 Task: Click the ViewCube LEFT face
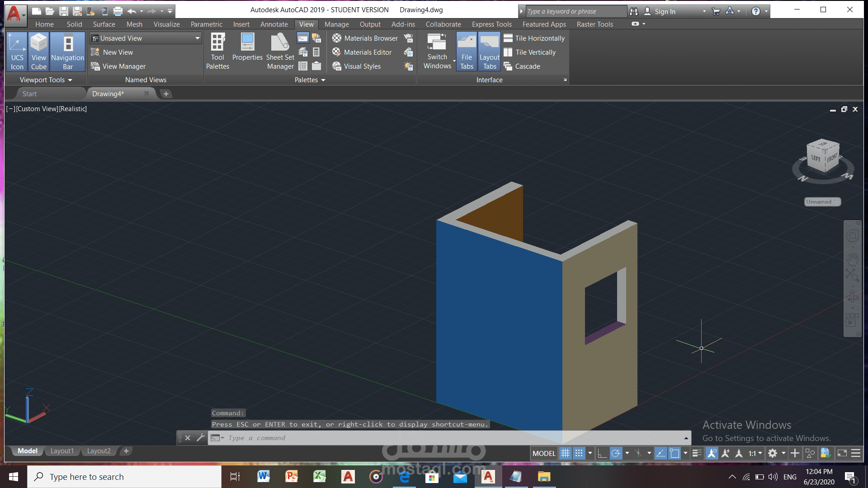coord(816,159)
